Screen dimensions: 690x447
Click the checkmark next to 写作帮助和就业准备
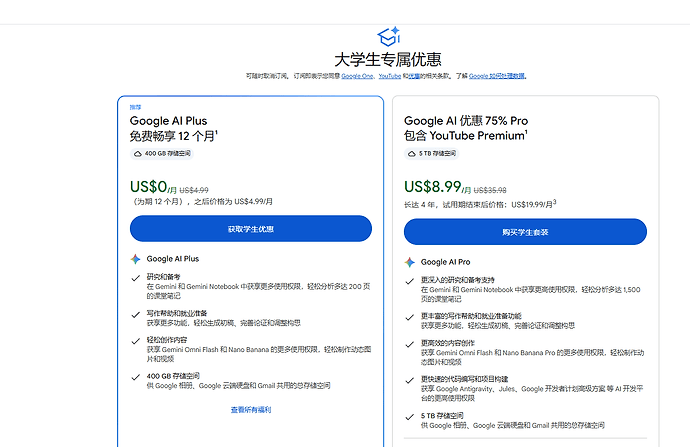(x=136, y=314)
